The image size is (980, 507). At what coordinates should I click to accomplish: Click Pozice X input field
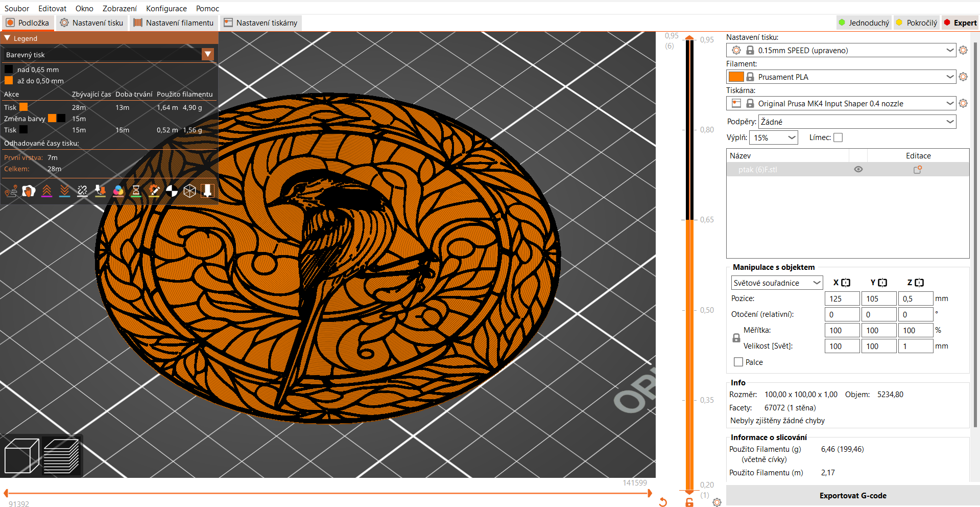click(842, 298)
